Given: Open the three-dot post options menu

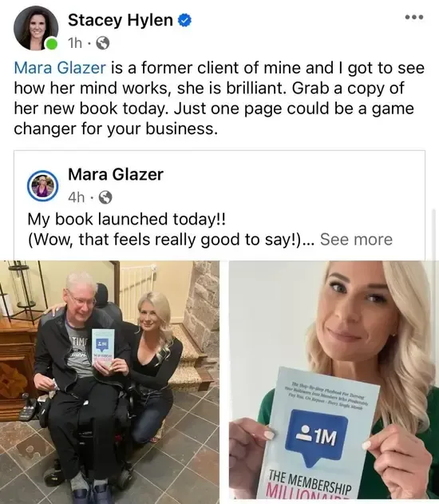Looking at the screenshot, I should pyautogui.click(x=414, y=17).
